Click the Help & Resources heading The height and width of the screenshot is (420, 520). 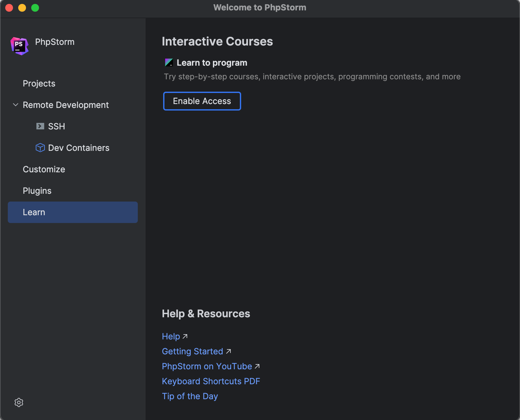pos(206,314)
